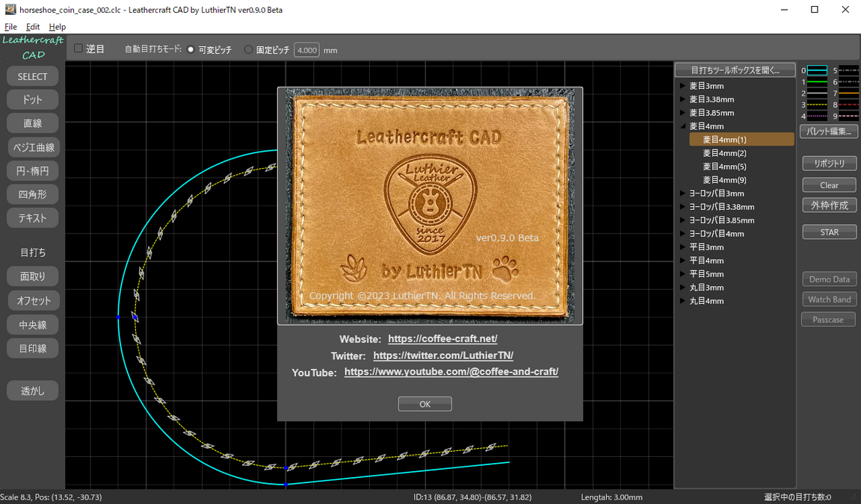Screen dimensions: 861x504
Task: Select the オフセット offset tool
Action: [32, 301]
